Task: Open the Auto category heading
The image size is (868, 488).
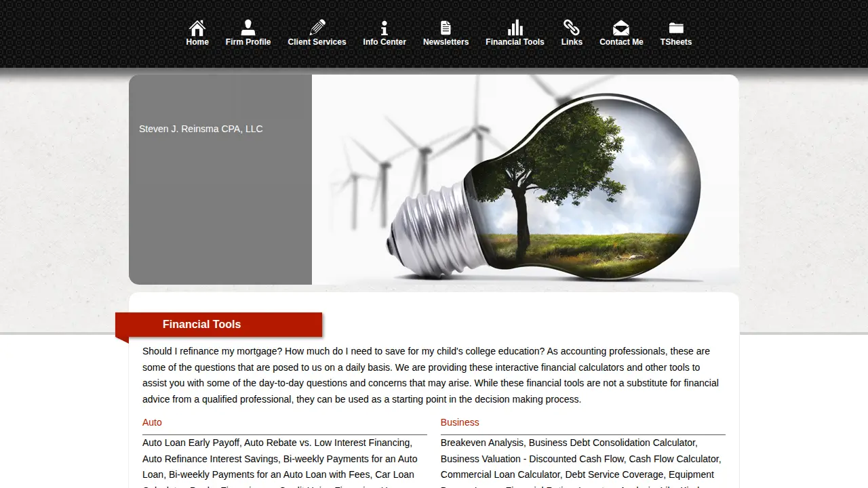Action: (x=152, y=422)
